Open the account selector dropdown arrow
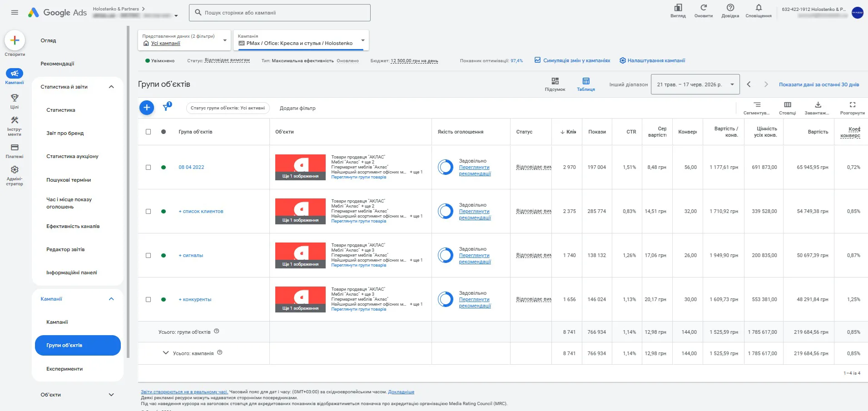868x411 pixels. [x=176, y=16]
